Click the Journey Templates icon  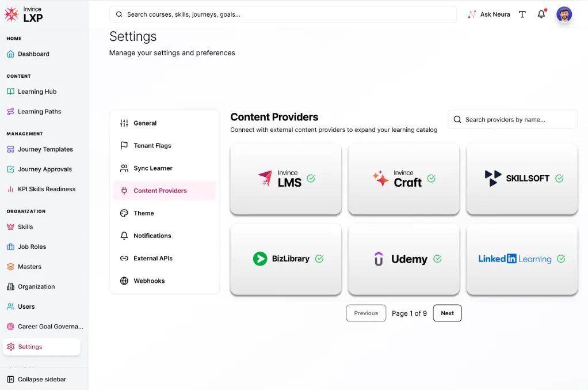[x=10, y=149]
